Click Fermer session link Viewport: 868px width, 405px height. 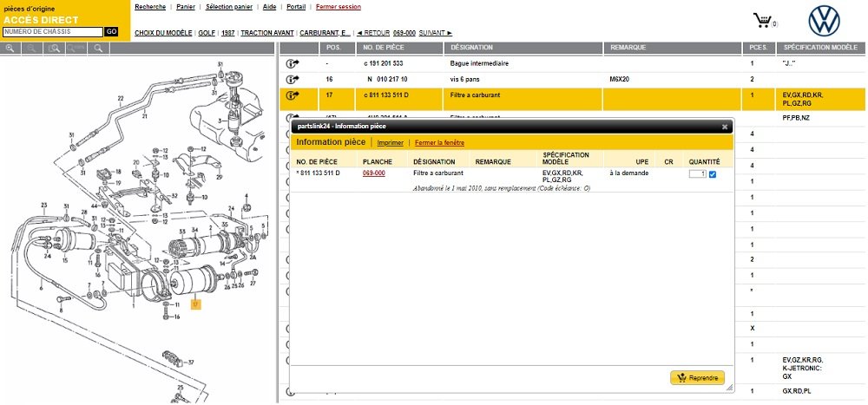[x=339, y=7]
